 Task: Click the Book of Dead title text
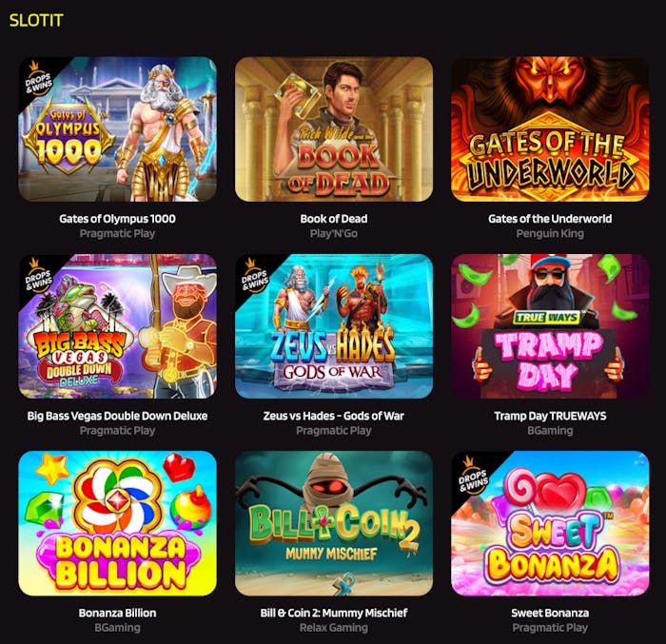[x=334, y=219]
